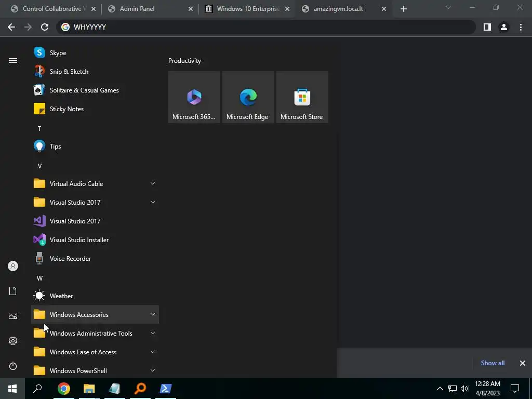Viewport: 532px width, 399px height.
Task: Close the downloads bar
Action: click(x=523, y=363)
